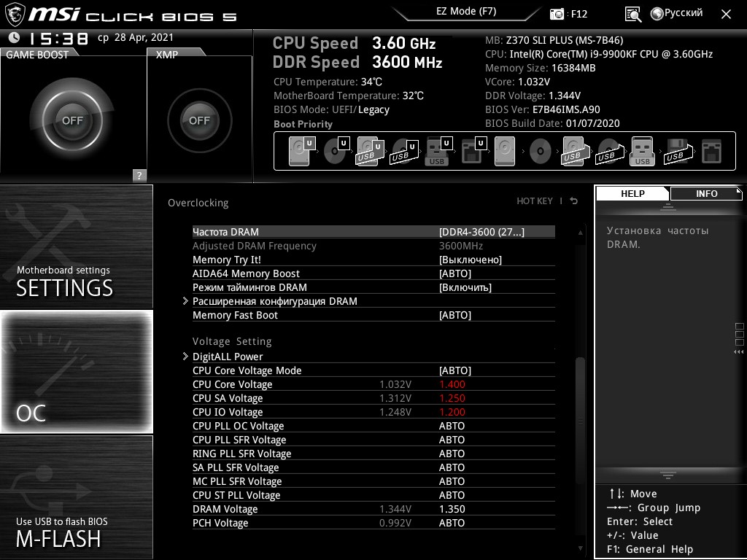Toggle the XMP profile button on
The image size is (747, 560).
pos(199,120)
